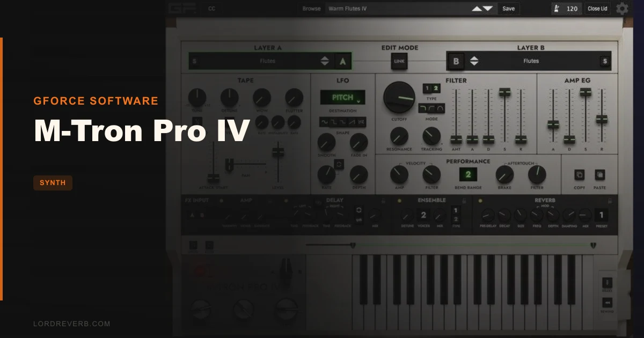Click the Ensemble lock icon
This screenshot has width=644, height=338.
pyautogui.click(x=464, y=201)
